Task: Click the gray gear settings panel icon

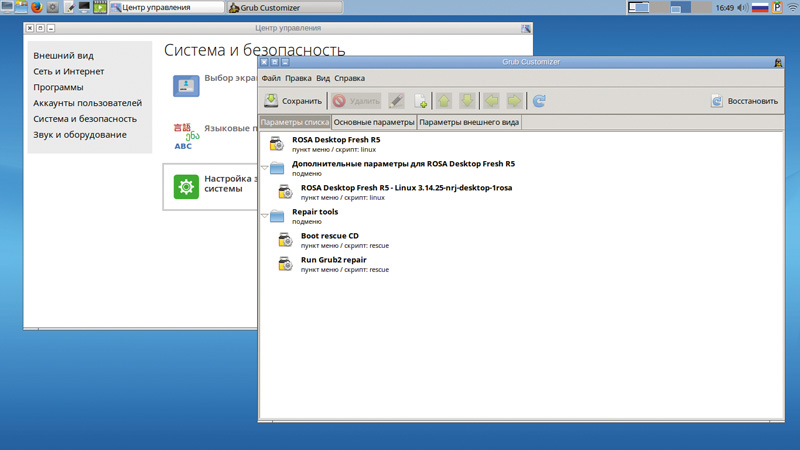Action: (52, 7)
